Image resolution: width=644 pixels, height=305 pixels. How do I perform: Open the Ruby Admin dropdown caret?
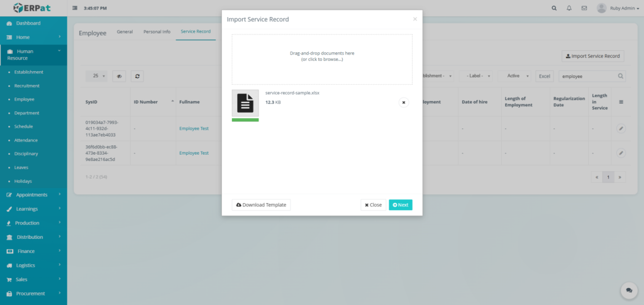pos(638,9)
